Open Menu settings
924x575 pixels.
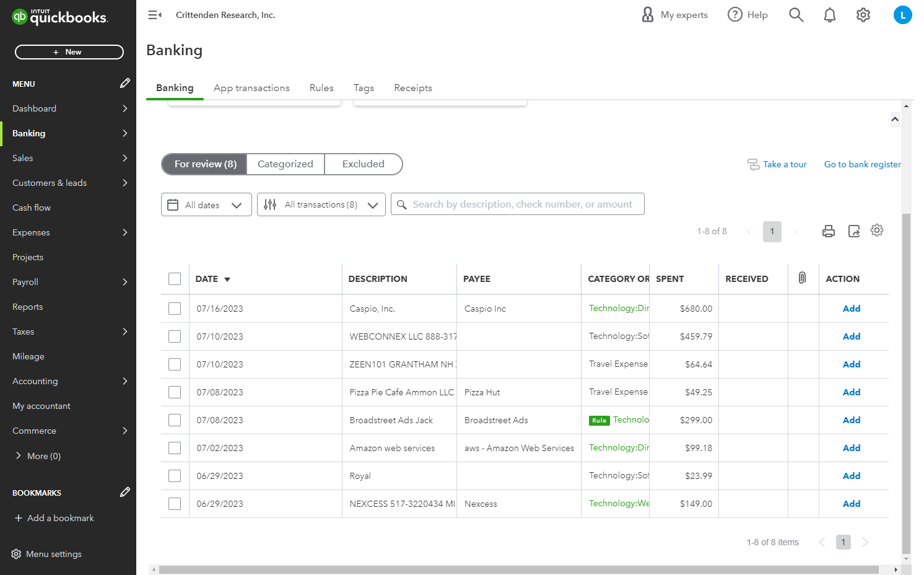click(x=46, y=554)
